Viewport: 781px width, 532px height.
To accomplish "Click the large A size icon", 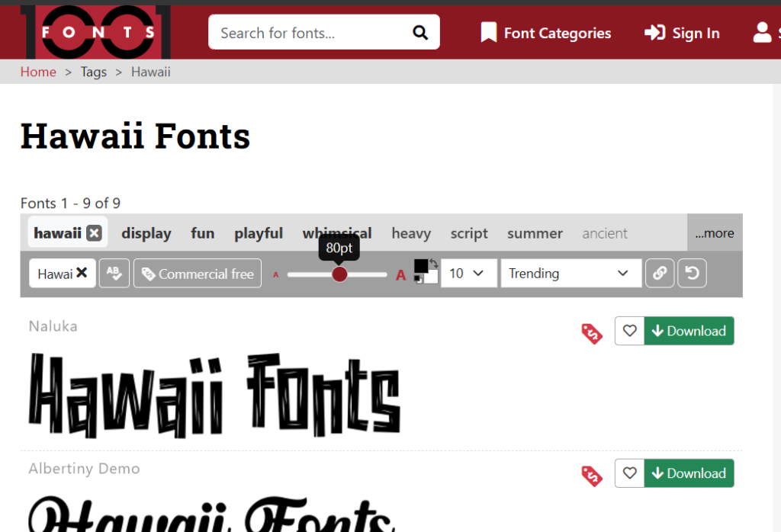I will 400,274.
